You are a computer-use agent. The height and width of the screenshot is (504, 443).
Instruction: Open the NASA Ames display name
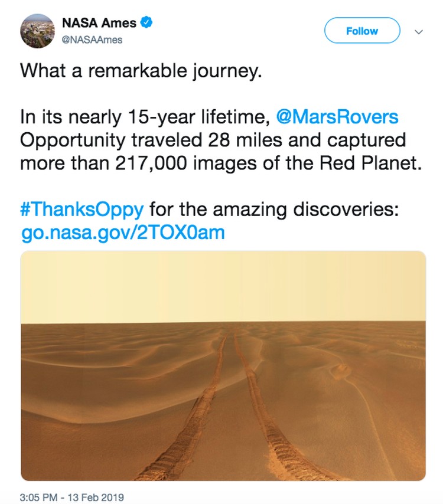click(x=99, y=23)
